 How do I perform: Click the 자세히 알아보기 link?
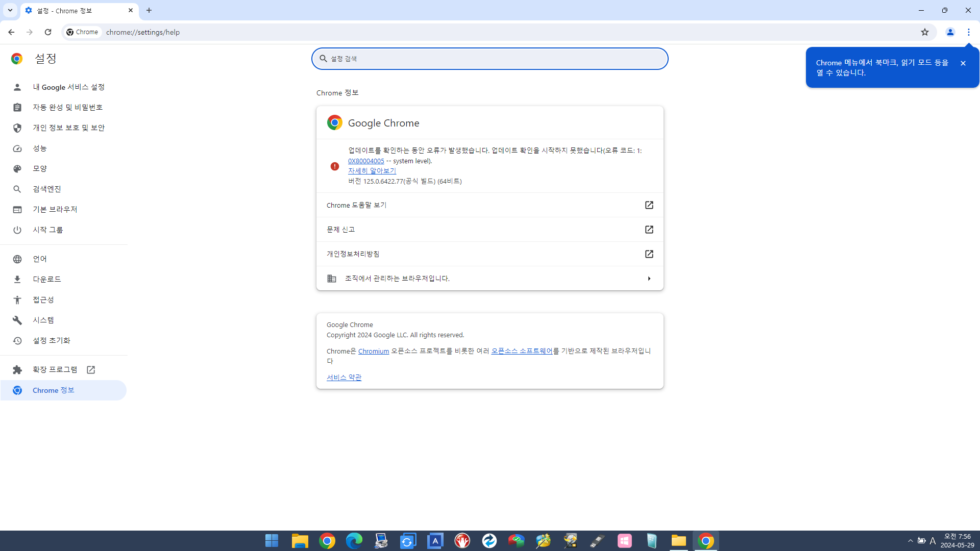[372, 171]
